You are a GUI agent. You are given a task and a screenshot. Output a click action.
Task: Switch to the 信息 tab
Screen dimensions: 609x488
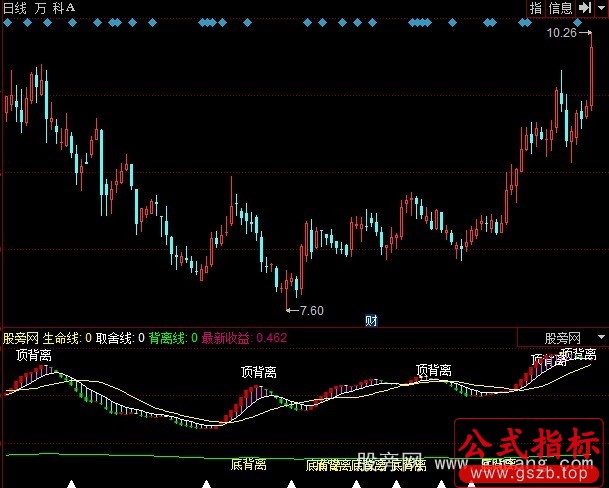(x=560, y=8)
